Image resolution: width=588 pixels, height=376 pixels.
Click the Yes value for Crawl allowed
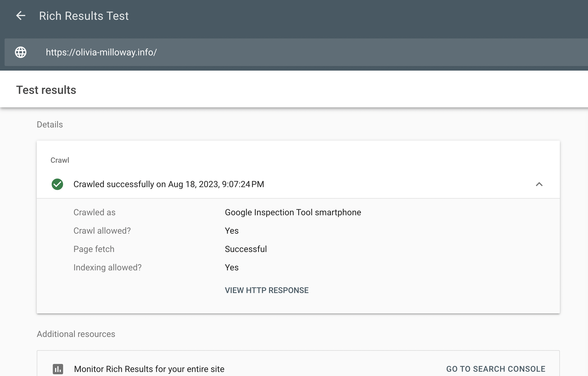(x=232, y=231)
